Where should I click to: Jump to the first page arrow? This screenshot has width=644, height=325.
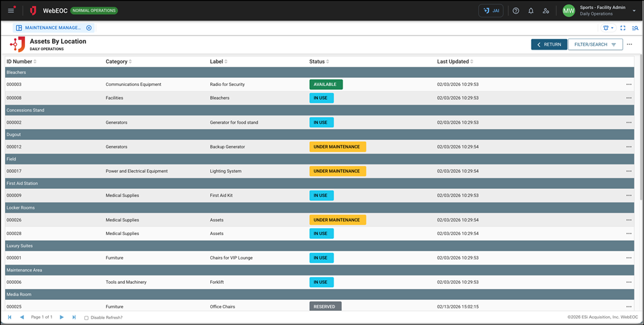coord(10,317)
